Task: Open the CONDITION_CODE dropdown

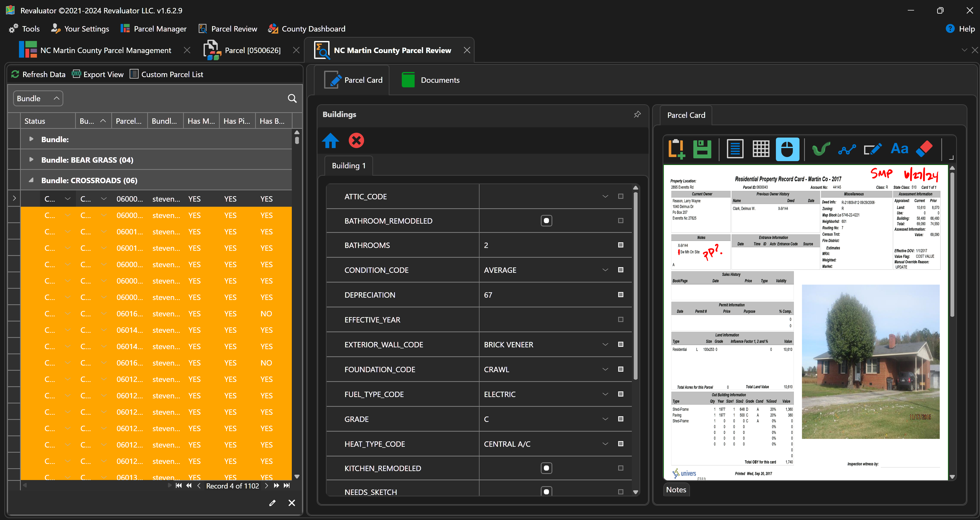Action: (605, 270)
